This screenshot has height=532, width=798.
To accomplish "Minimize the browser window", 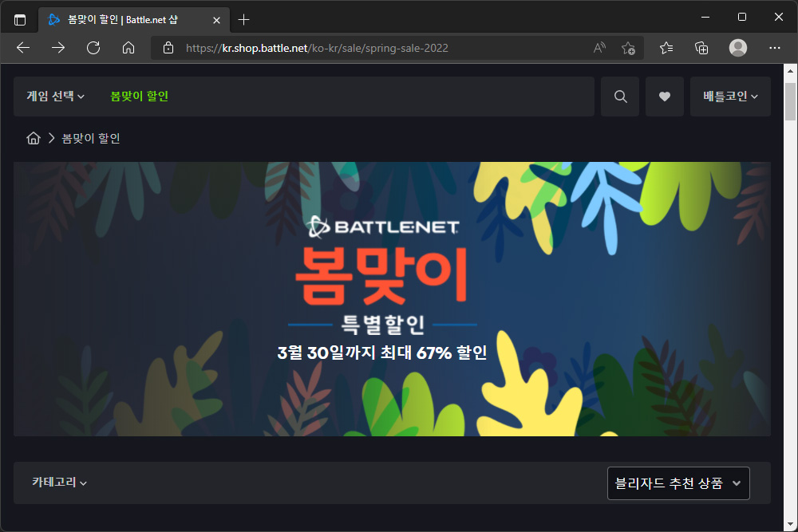I will tap(705, 17).
